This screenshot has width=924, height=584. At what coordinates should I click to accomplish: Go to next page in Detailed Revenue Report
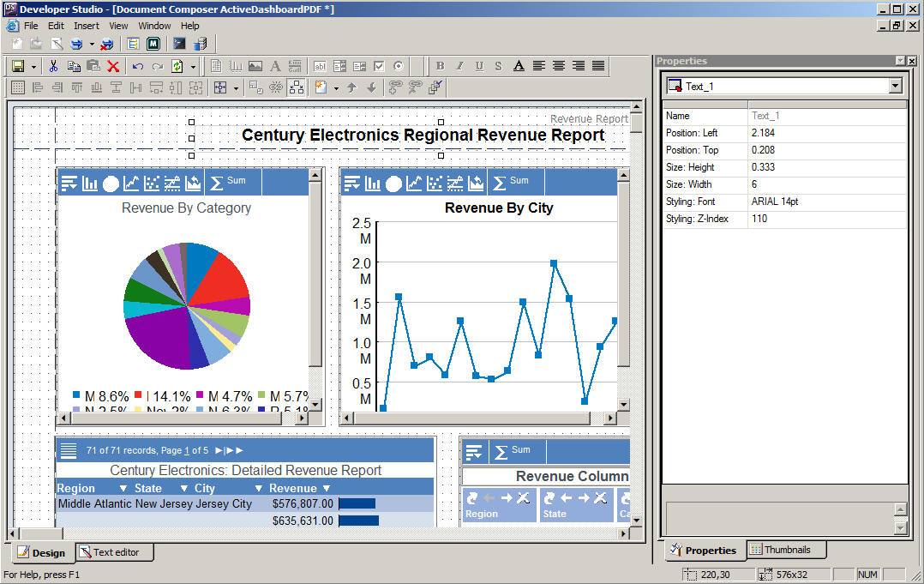[x=218, y=450]
